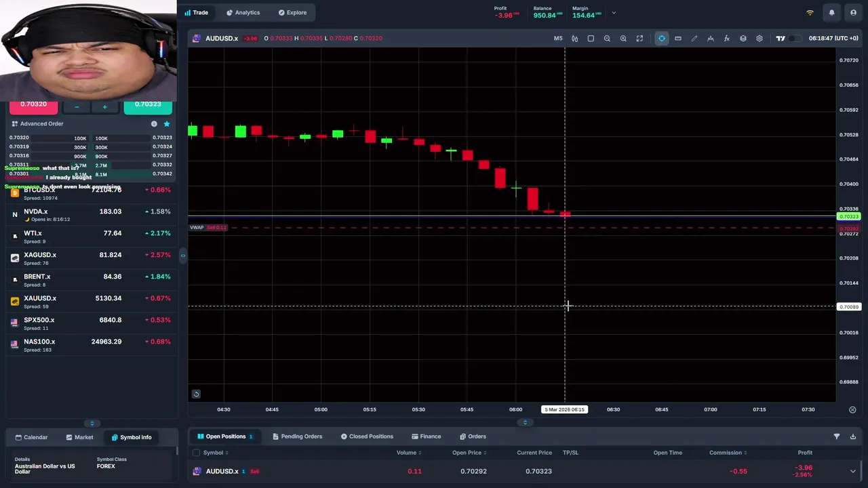Click the chart time axis settings icon

[852, 409]
